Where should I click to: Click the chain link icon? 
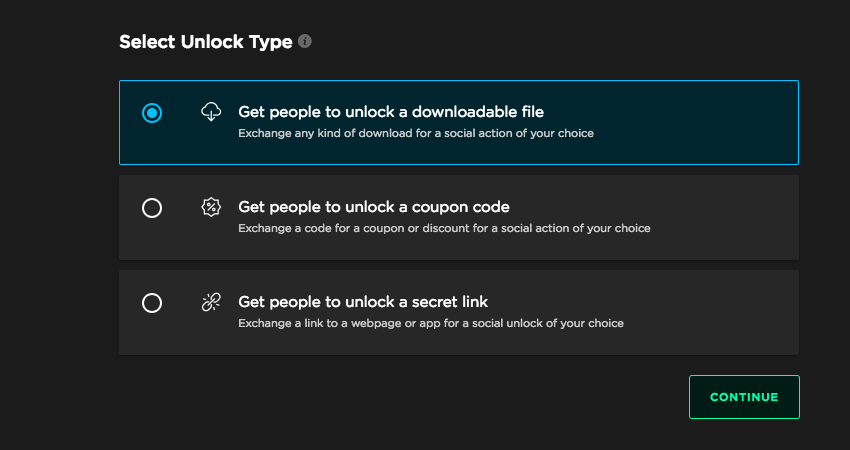210,303
